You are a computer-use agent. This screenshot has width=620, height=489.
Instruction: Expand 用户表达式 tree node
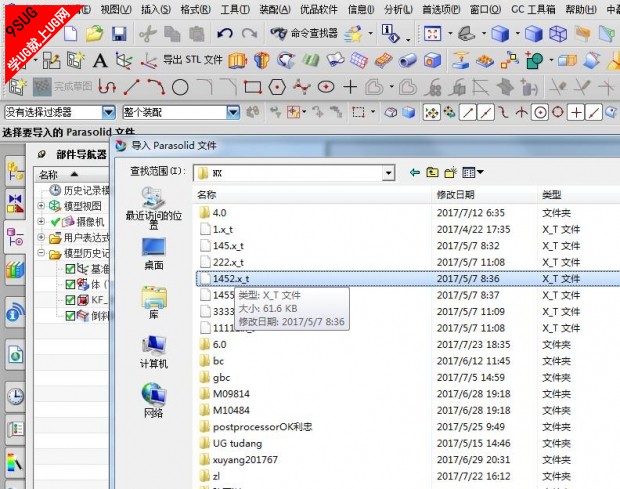pos(41,237)
